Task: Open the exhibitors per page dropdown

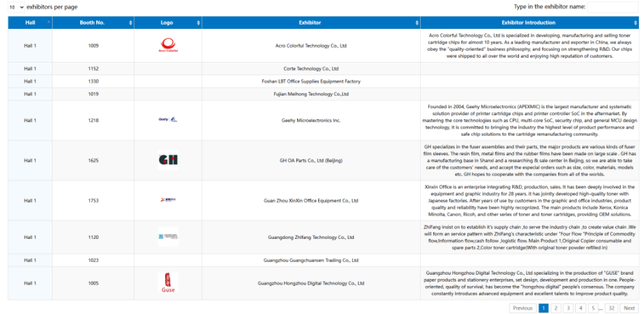Action: (x=16, y=7)
